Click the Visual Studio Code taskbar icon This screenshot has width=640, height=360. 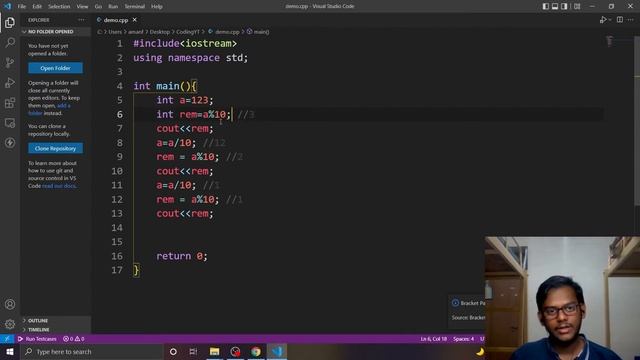point(277,351)
